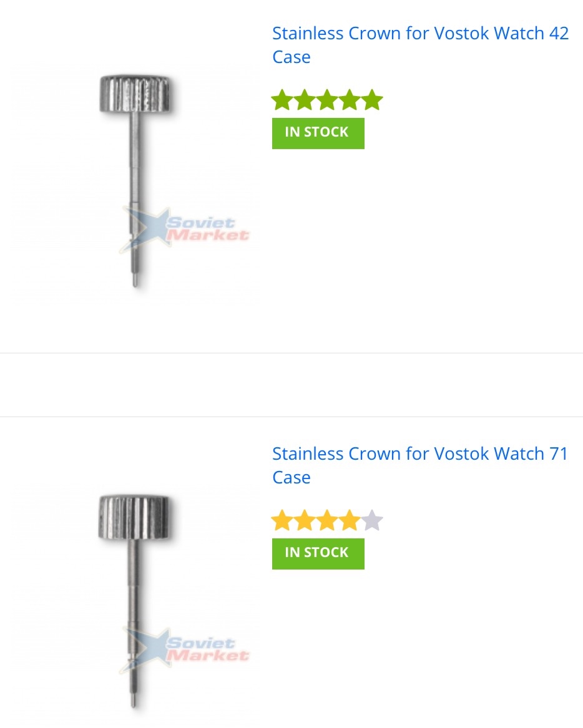Click knurled crown head in 42 Case photo
Screen dimensions: 583x728
pyautogui.click(x=135, y=94)
